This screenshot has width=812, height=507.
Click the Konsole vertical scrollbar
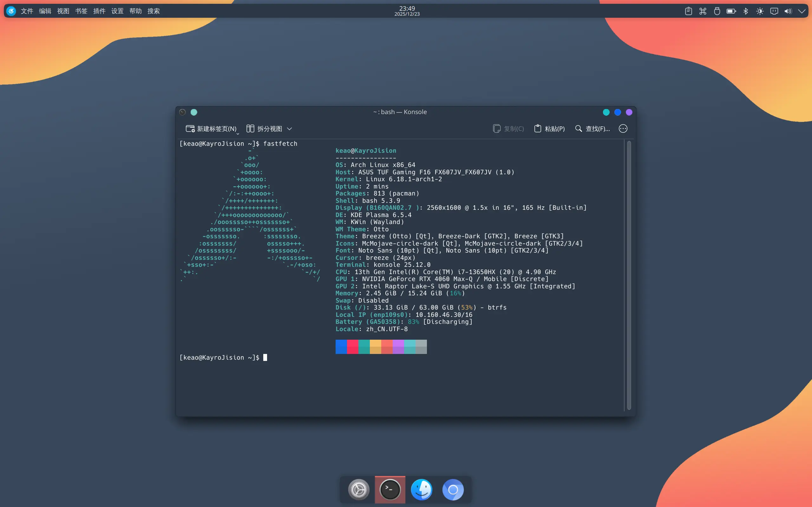[629, 275]
